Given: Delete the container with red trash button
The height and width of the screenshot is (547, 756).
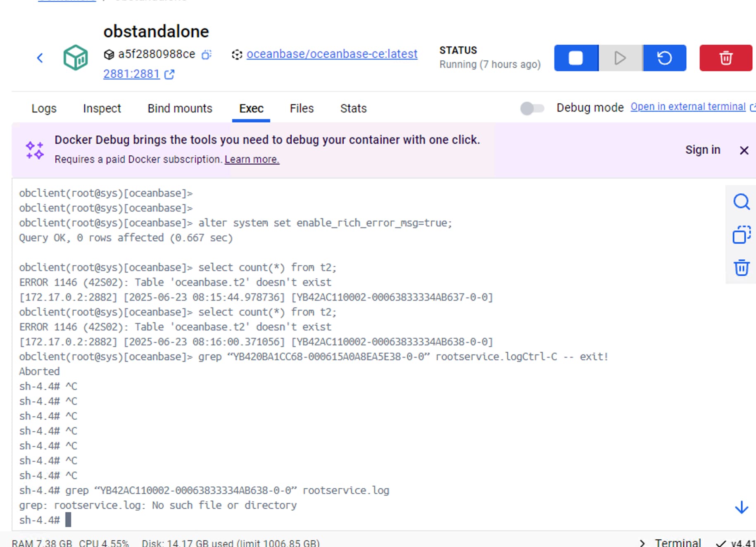Looking at the screenshot, I should [725, 58].
